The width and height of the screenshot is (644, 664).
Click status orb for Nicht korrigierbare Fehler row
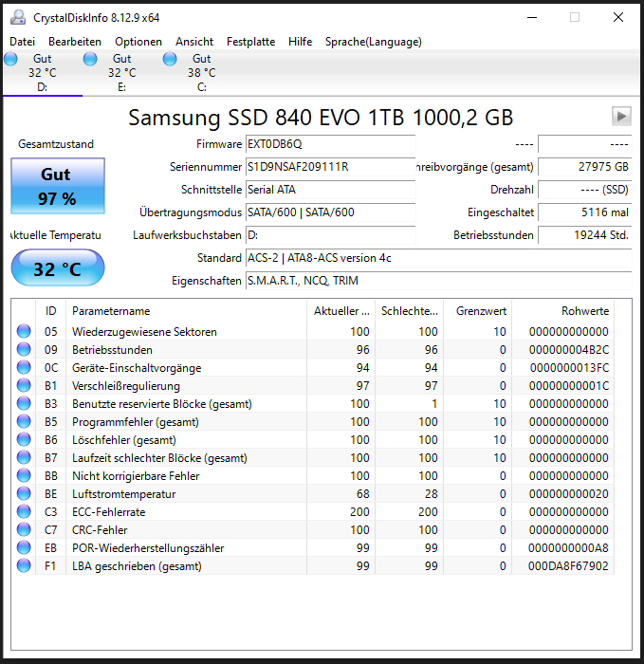pyautogui.click(x=24, y=475)
